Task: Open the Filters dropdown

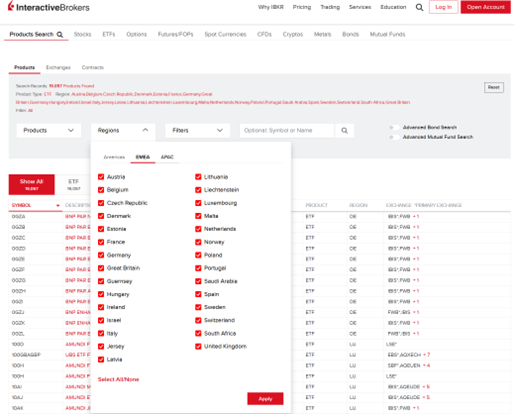Action: pos(197,130)
